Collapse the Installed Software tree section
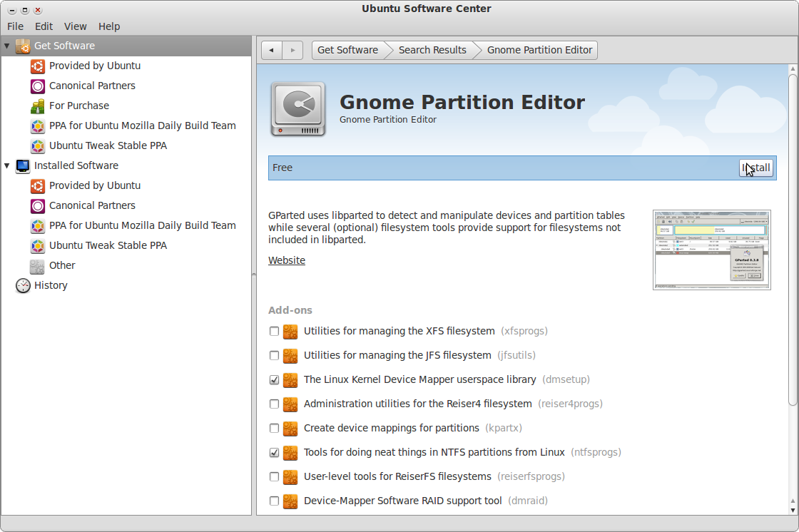 [7, 165]
